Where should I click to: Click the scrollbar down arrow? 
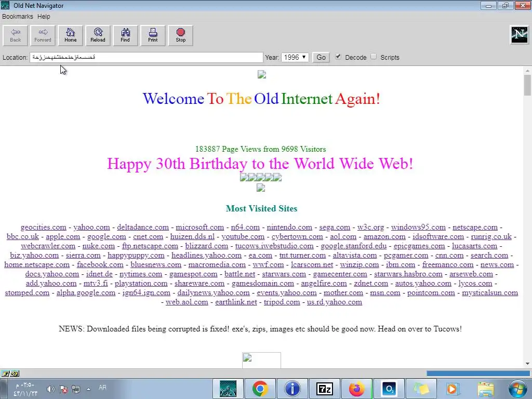527,364
